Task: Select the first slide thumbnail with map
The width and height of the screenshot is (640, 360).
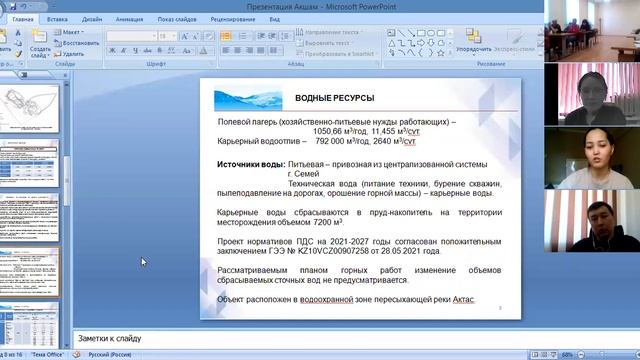Action: point(29,108)
